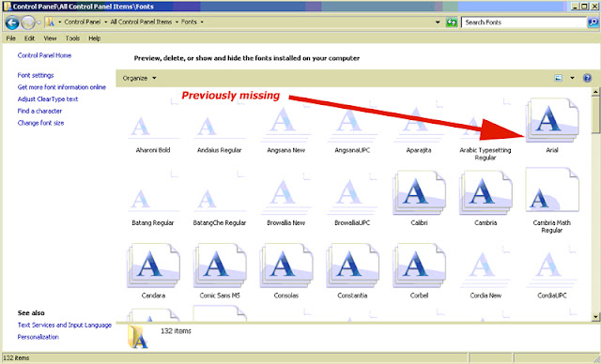Screen dimensions: 601x364
Task: Expand the All Control Panel Items breadcrumb arrow
Action: (x=177, y=23)
